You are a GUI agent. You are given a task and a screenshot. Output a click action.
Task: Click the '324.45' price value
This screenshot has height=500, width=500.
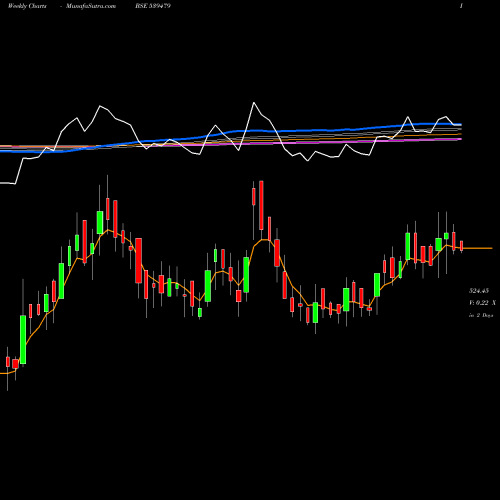click(x=479, y=291)
